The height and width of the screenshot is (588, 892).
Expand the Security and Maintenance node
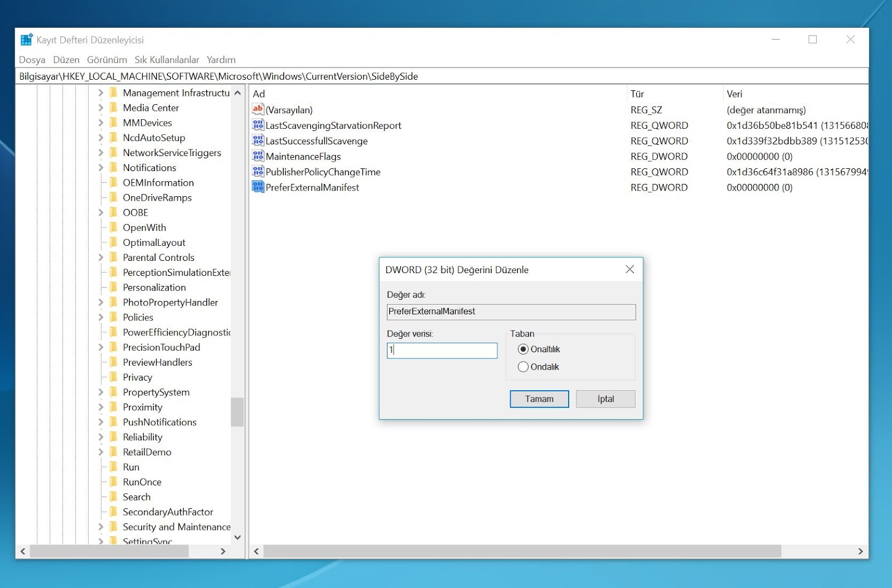click(x=101, y=527)
